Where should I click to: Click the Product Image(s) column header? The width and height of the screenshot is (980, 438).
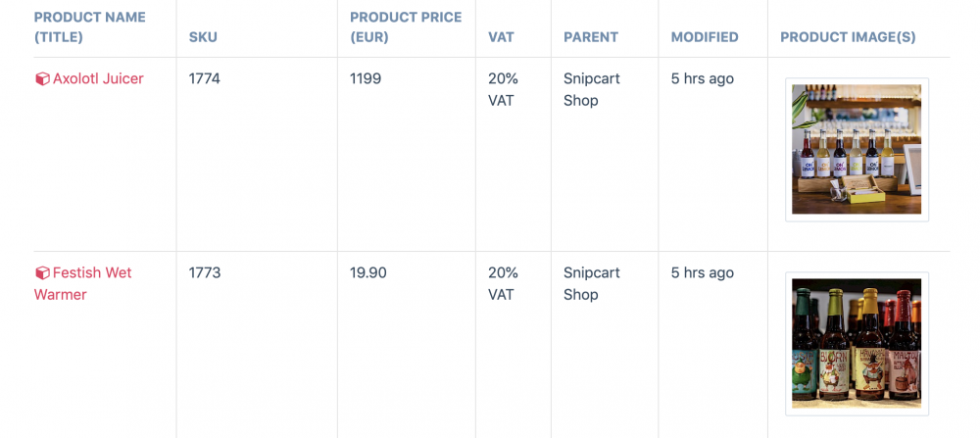tap(848, 37)
